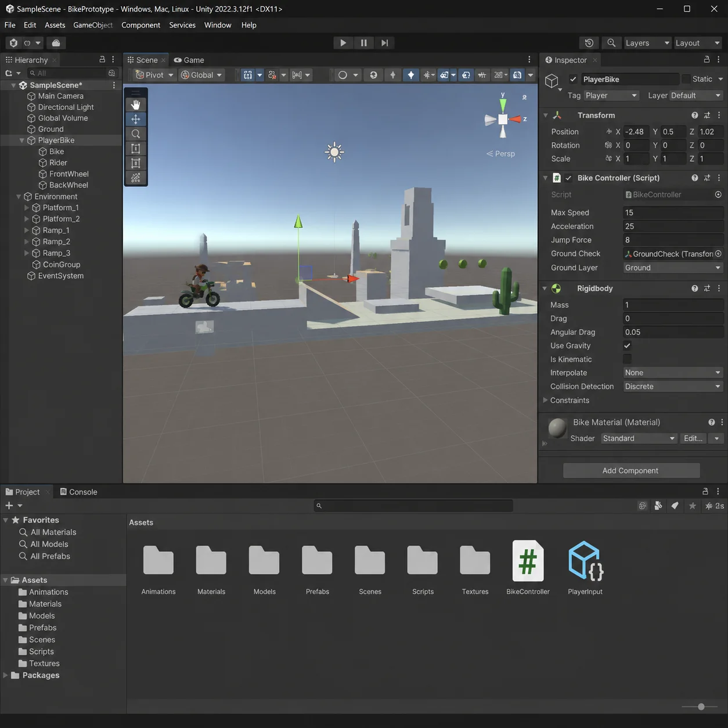Select the Scale tool in Scene overlay

[x=136, y=149]
